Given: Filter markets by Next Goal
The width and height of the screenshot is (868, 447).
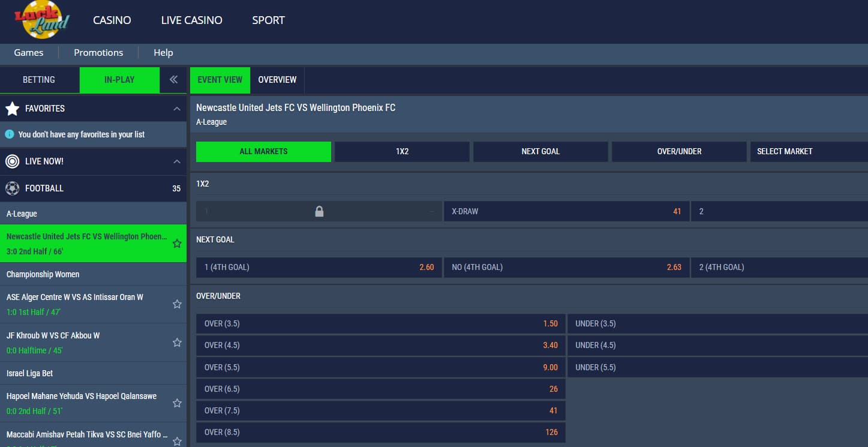Looking at the screenshot, I should coord(540,152).
